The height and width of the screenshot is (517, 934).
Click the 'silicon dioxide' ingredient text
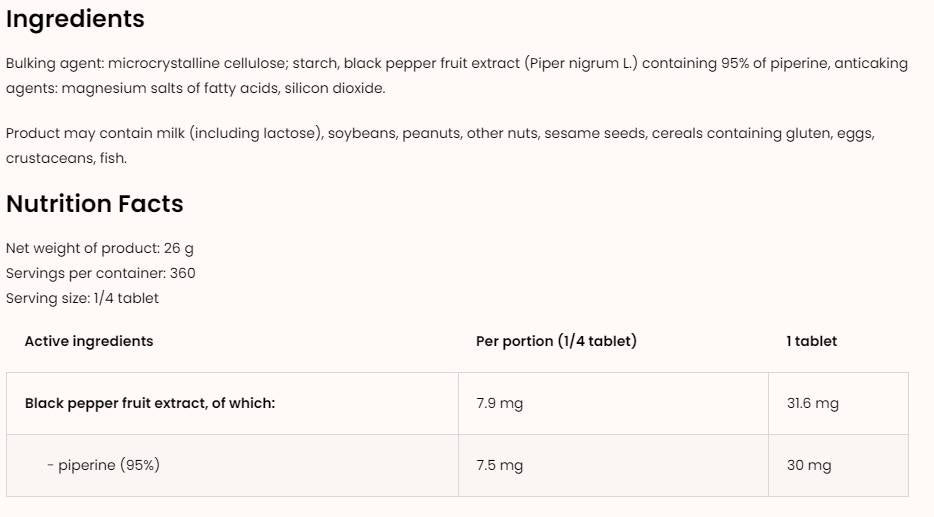[334, 88]
